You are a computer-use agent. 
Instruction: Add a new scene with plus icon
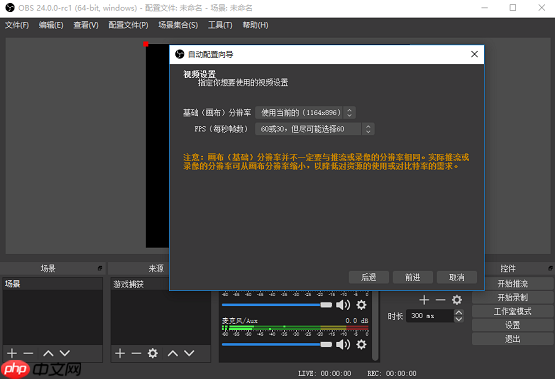[12, 353]
